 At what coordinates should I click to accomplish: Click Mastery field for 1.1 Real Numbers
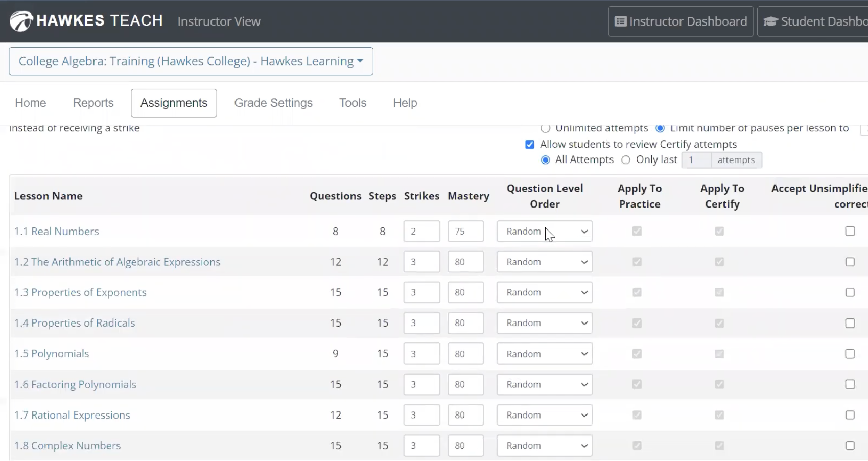[x=465, y=231]
